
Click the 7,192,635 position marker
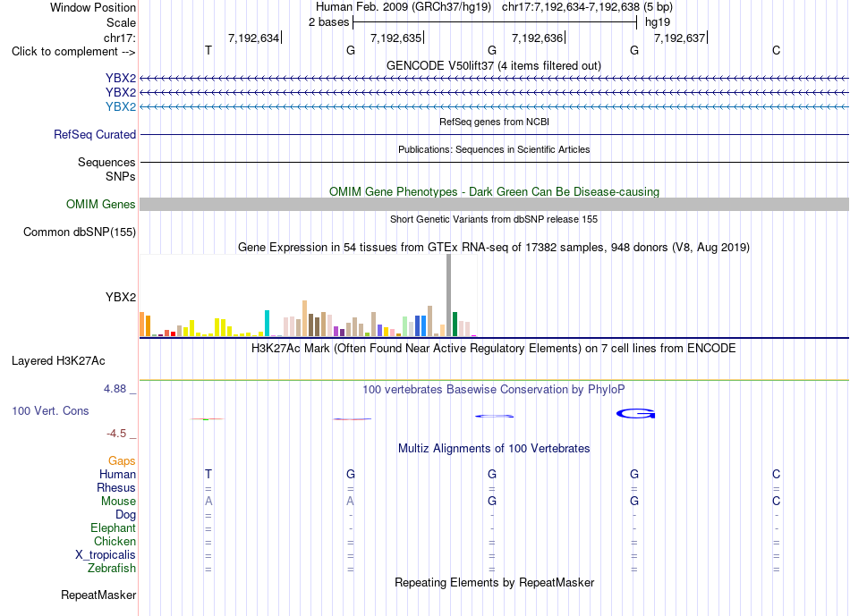coord(396,38)
